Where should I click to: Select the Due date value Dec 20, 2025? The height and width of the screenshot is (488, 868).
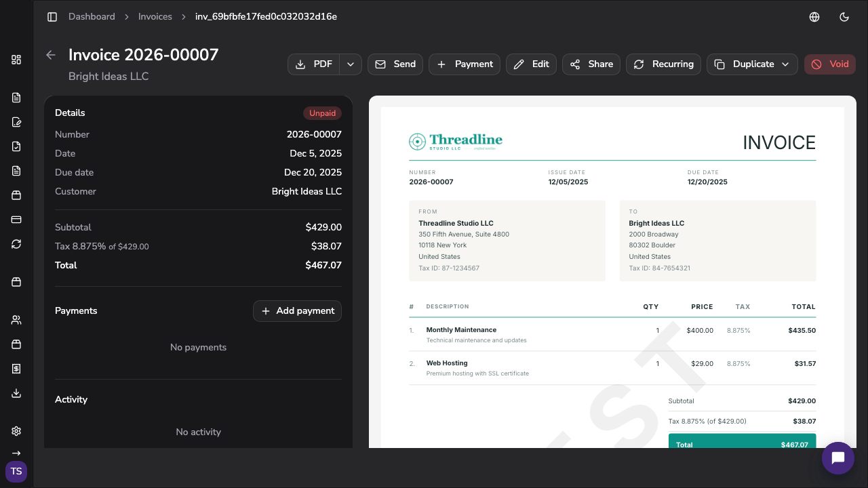click(313, 173)
